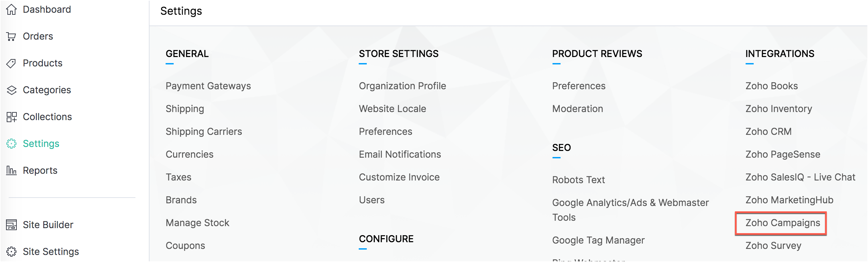The height and width of the screenshot is (262, 868).
Task: Click the Dashboard home icon
Action: [x=11, y=9]
